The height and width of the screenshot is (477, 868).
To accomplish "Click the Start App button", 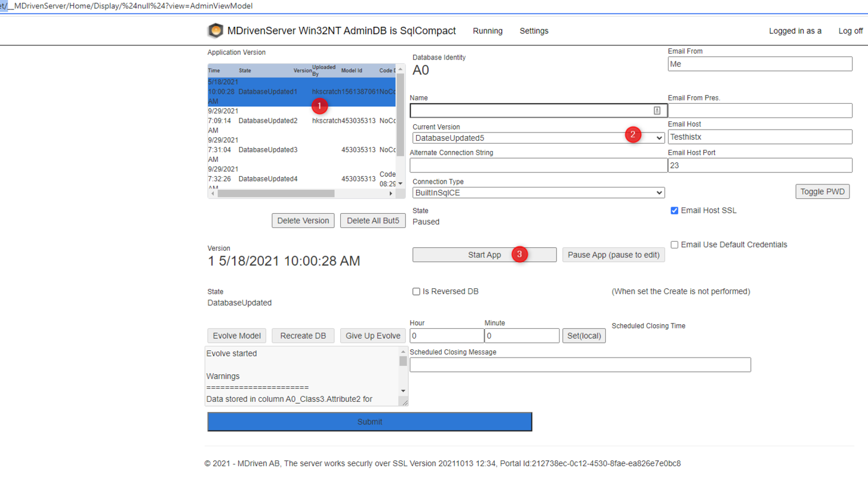I will (484, 255).
